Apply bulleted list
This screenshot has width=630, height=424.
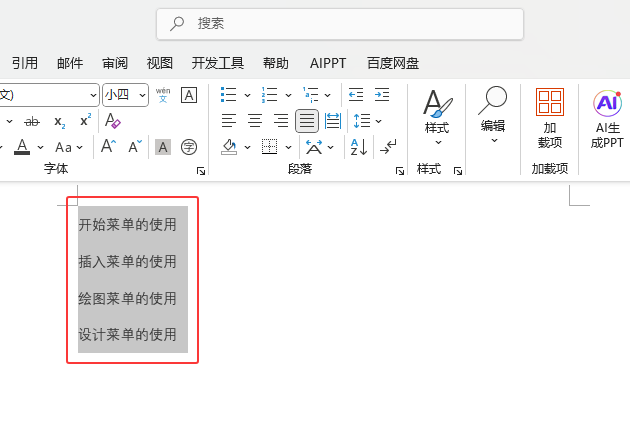pos(228,95)
